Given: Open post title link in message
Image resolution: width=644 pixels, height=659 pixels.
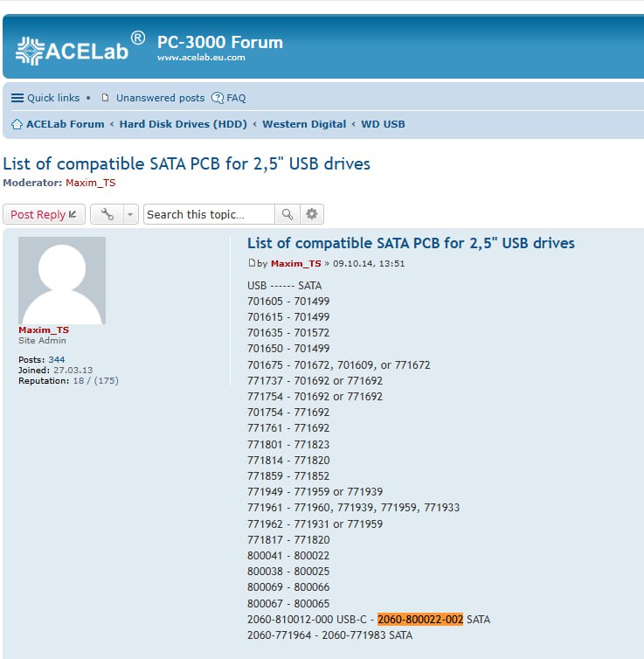Looking at the screenshot, I should point(411,243).
